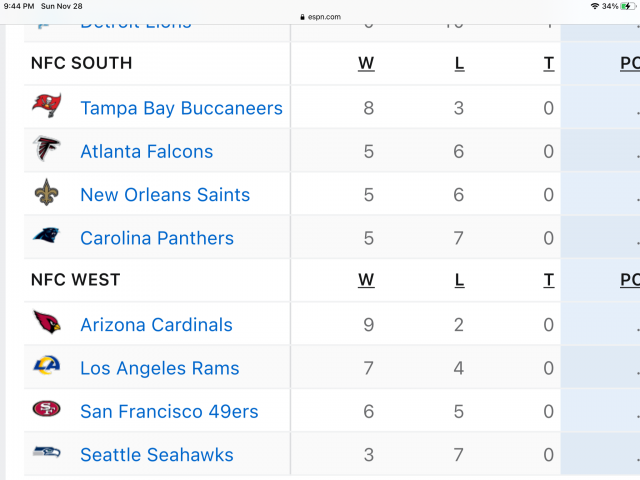Click the Carolina Panthers logo

(x=46, y=237)
